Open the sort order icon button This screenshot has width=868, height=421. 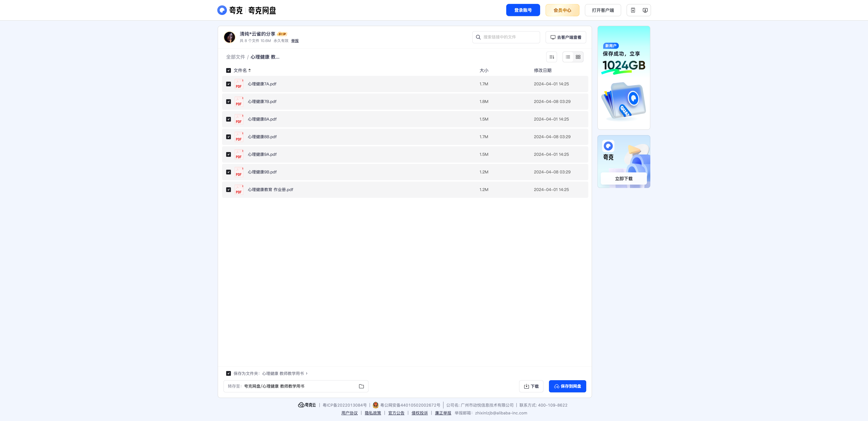click(x=552, y=57)
